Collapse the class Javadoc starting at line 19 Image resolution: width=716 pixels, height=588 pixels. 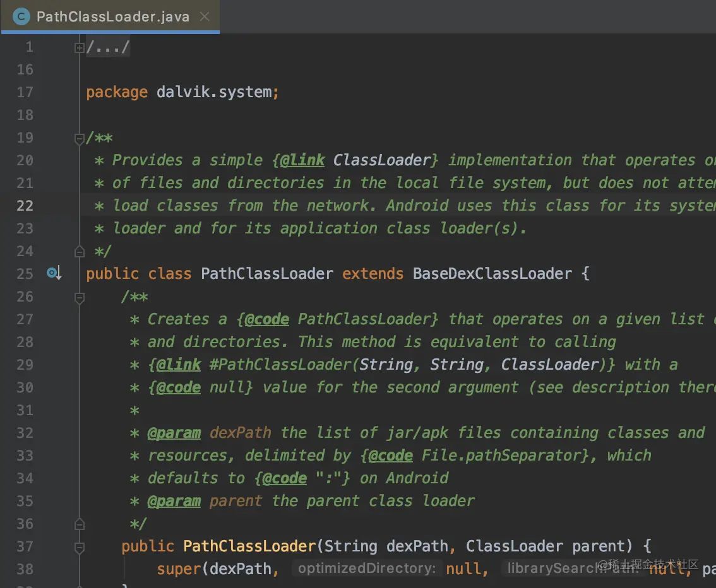tap(80, 138)
